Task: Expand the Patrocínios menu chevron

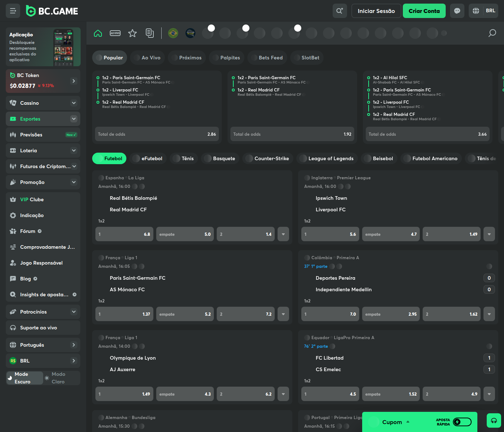Action: (x=74, y=312)
